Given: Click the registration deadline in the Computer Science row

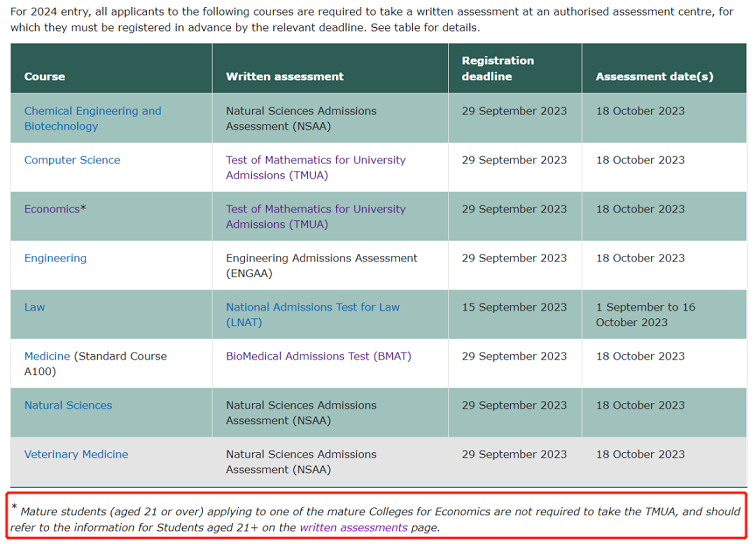Looking at the screenshot, I should click(514, 160).
